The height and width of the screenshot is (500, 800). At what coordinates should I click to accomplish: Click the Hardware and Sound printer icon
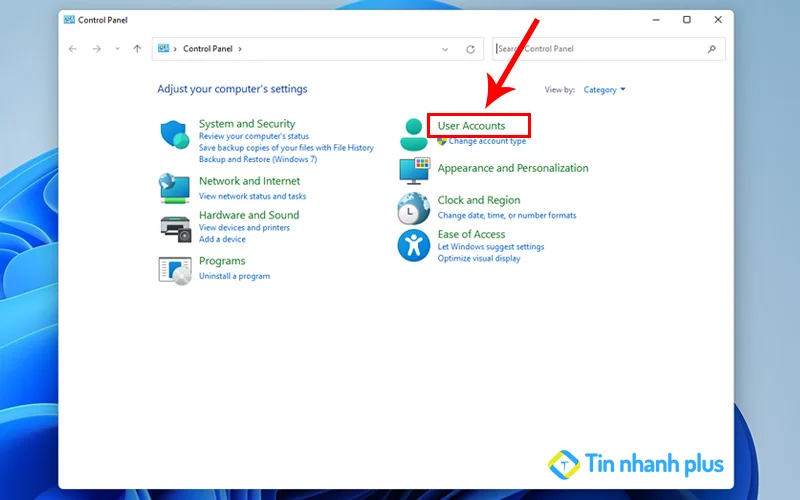tap(174, 227)
